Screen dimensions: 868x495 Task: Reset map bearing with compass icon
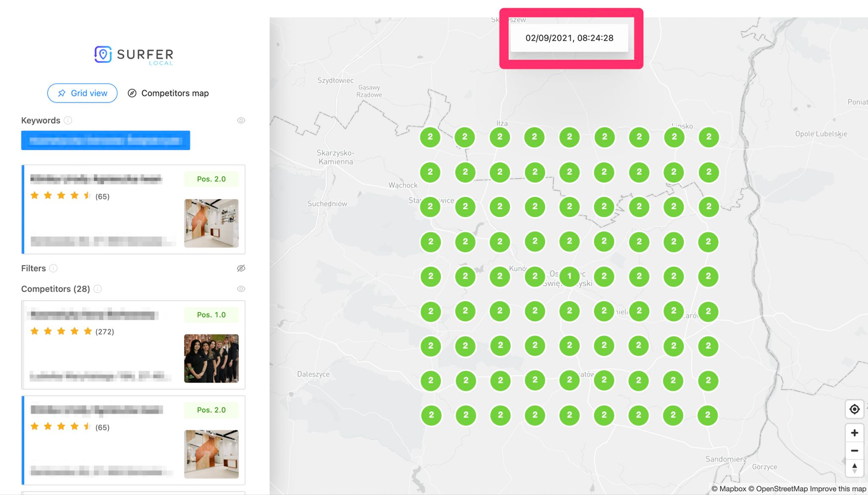click(854, 468)
